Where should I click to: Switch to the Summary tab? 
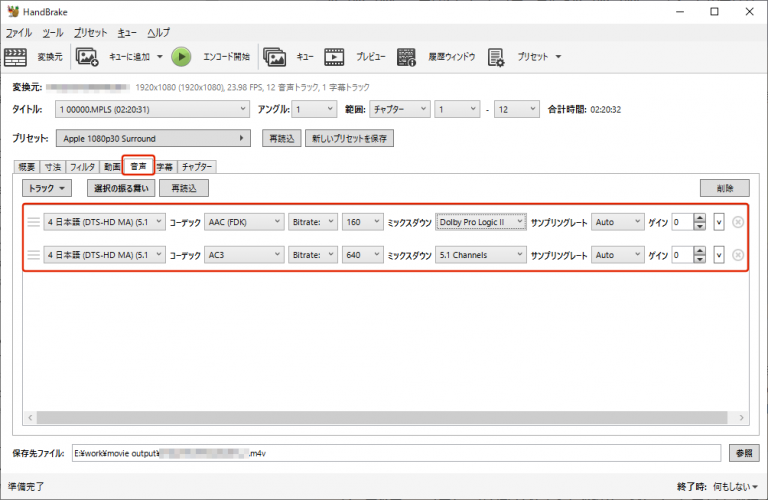point(27,167)
